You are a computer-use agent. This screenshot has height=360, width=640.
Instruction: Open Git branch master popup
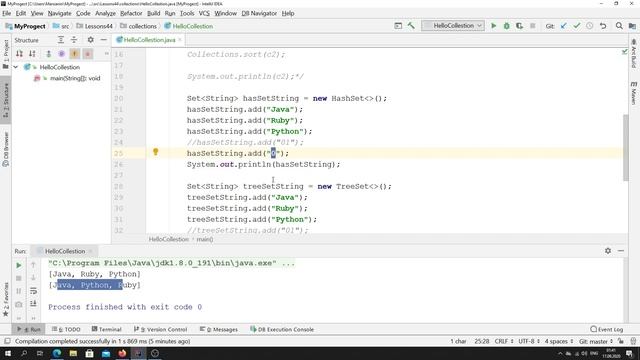[x=596, y=341]
